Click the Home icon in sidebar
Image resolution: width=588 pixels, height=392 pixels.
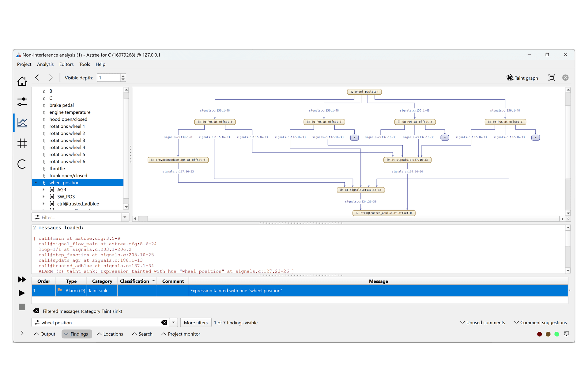tap(22, 81)
